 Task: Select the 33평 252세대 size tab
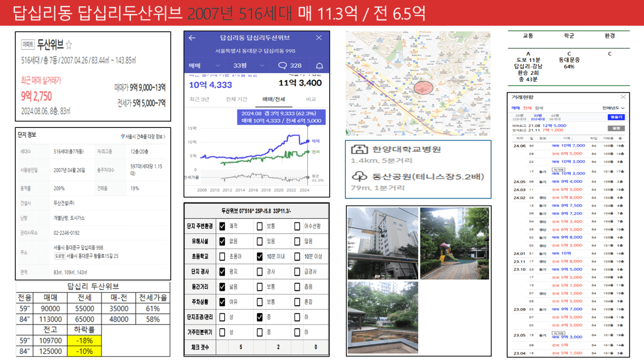[538, 117]
